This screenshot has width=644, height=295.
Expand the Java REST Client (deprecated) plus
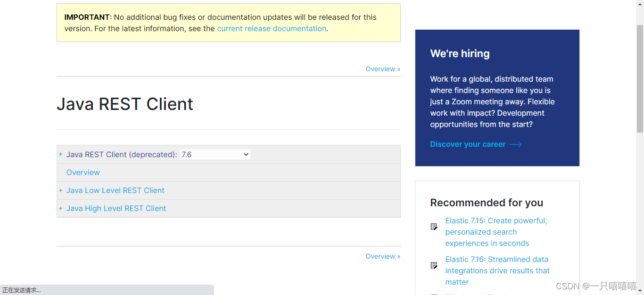point(60,154)
